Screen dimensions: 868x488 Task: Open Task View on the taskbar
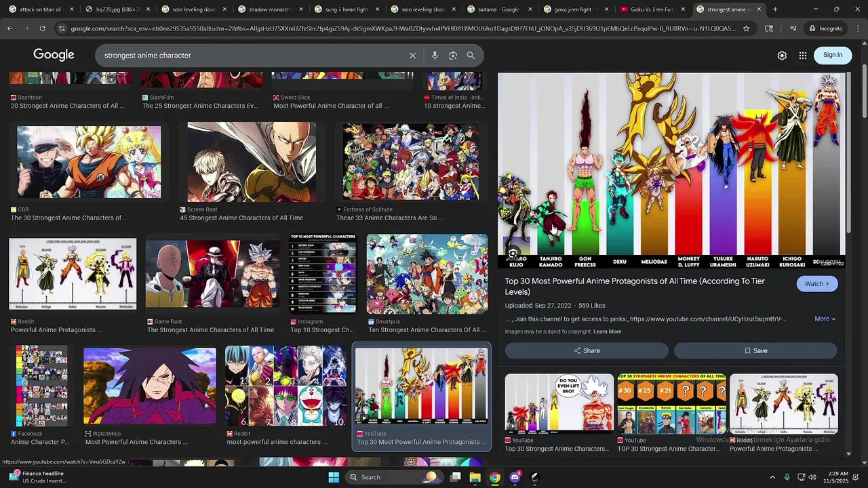tap(456, 477)
